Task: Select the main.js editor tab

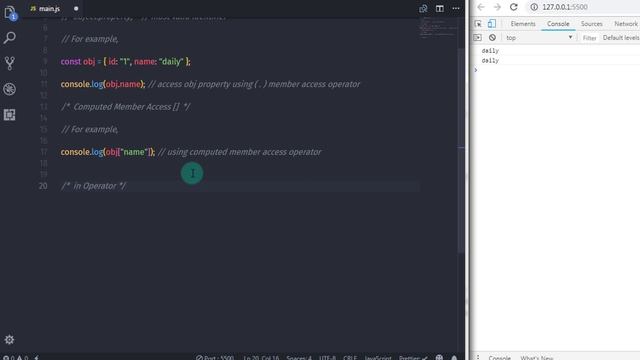Action: (x=49, y=9)
